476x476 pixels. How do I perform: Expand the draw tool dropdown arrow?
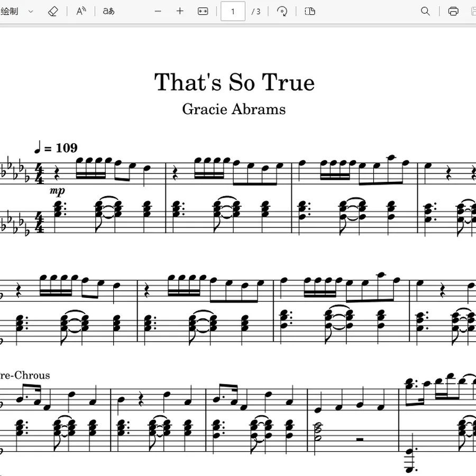(x=31, y=12)
